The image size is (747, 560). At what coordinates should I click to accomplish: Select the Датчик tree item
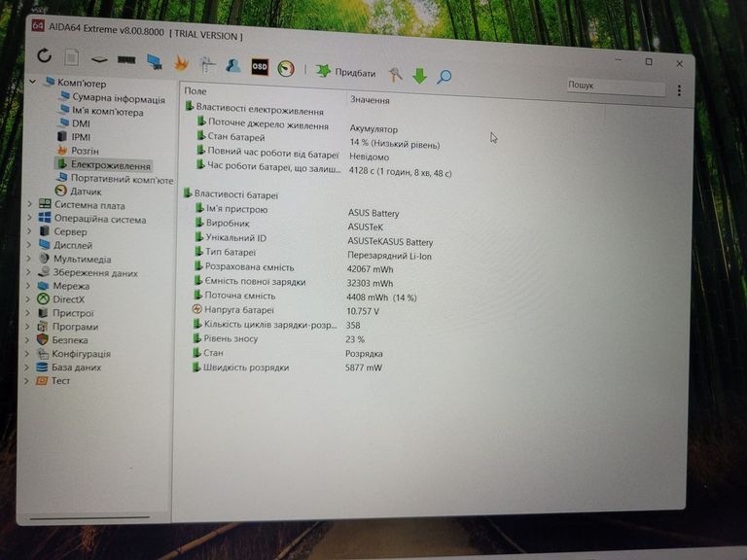(86, 192)
